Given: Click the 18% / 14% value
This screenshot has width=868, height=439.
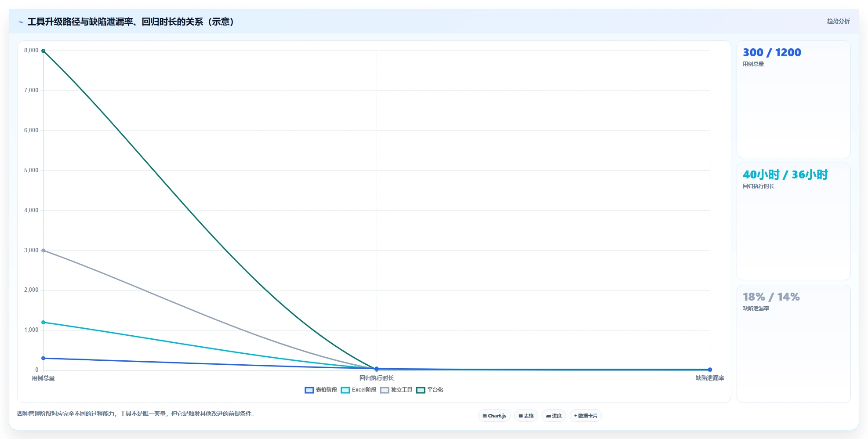Looking at the screenshot, I should [771, 297].
